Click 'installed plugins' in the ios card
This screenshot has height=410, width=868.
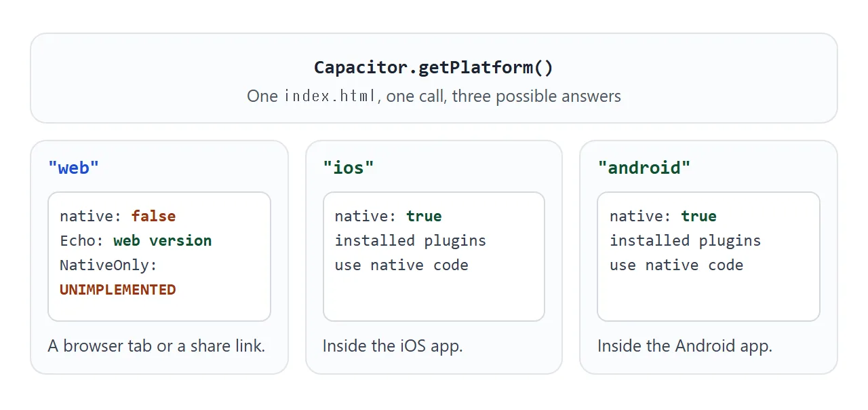point(410,241)
